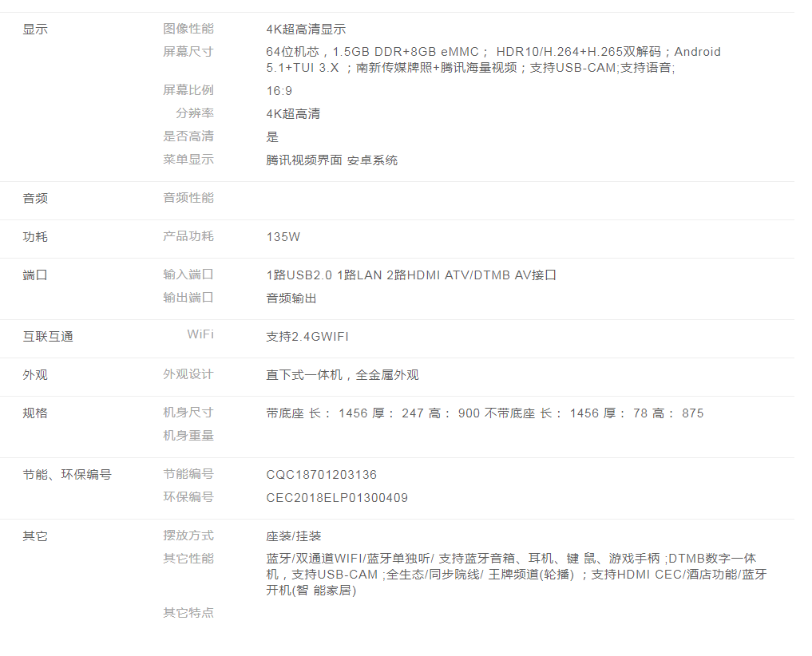Click the 腾讯视频界面 安卓系统 menu display value

[x=331, y=160]
